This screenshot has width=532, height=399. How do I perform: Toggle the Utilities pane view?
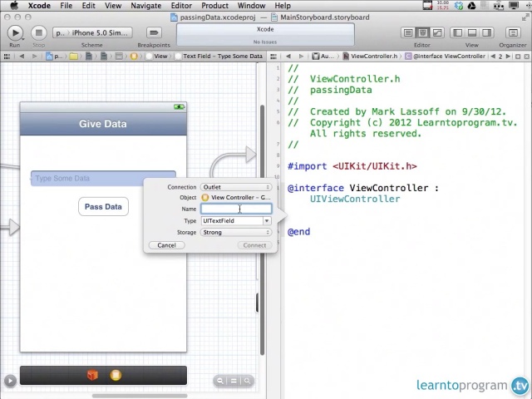(486, 33)
